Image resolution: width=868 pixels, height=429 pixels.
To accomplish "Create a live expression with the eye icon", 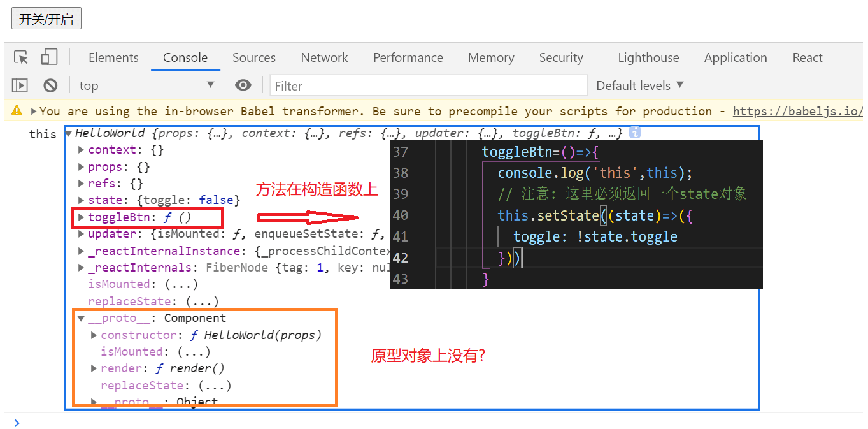I will (243, 85).
